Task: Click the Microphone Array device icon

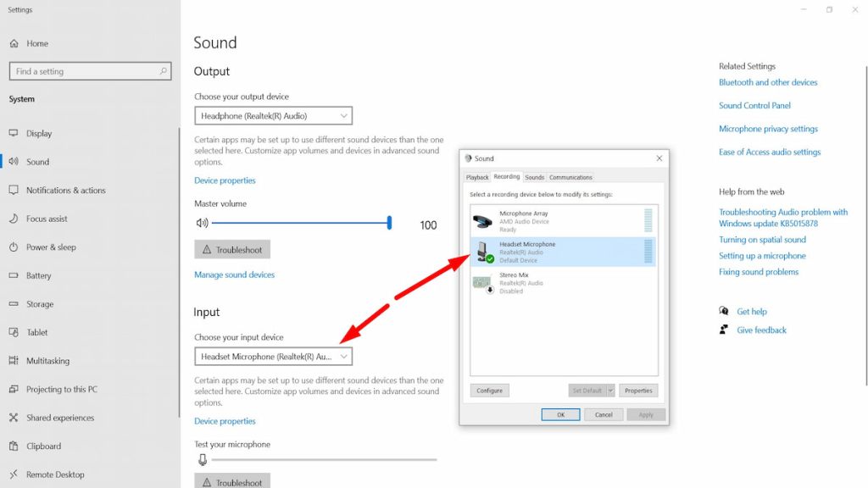Action: (x=482, y=221)
